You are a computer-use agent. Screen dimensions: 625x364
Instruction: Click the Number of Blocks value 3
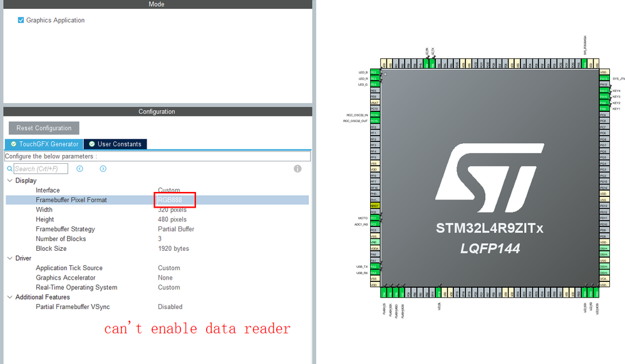pos(160,238)
